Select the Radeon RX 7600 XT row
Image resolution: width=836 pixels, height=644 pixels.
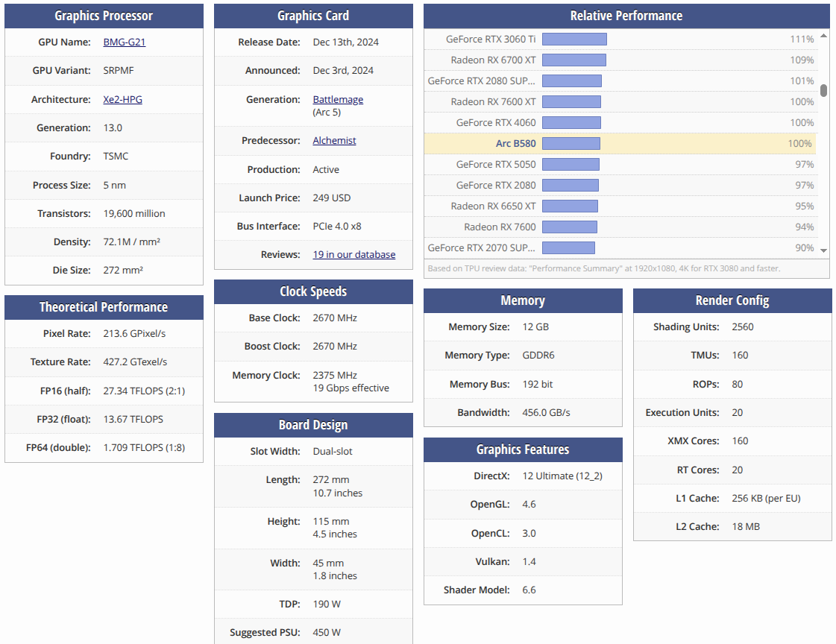(620, 101)
